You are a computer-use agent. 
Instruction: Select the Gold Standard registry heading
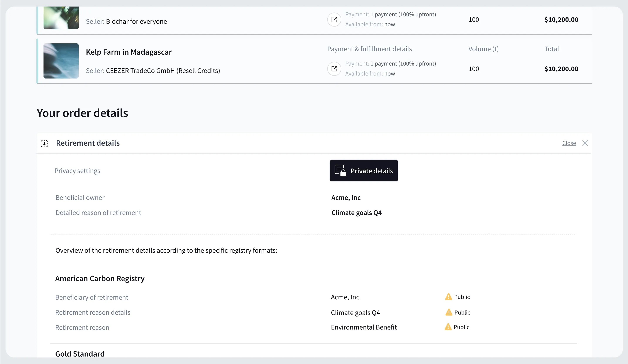tap(80, 354)
